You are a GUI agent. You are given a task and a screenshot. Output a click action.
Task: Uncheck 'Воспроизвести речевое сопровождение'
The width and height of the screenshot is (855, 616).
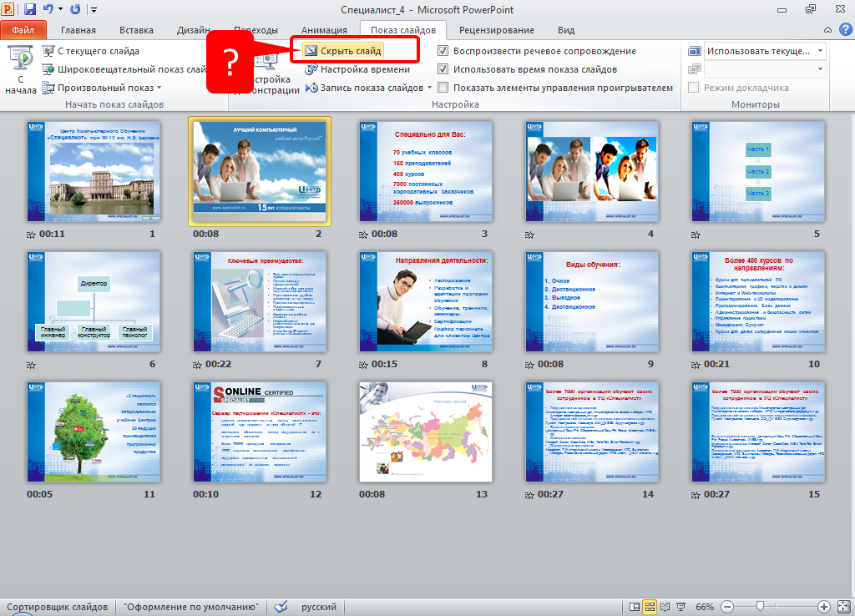coord(443,51)
